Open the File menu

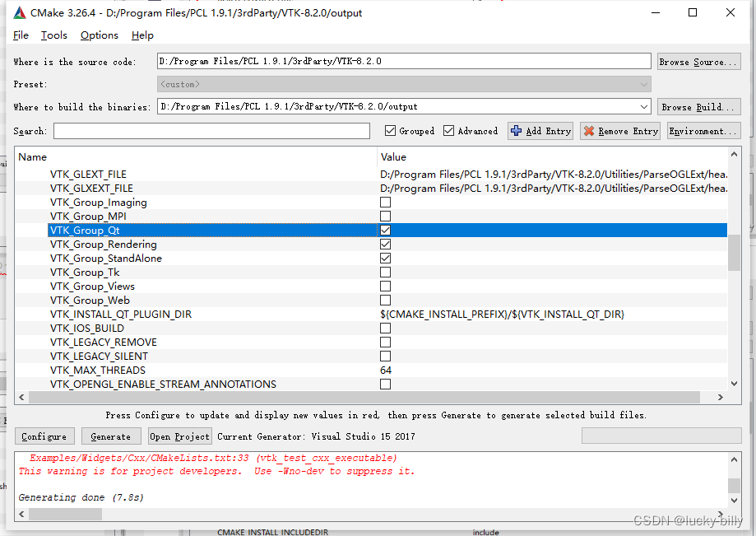click(x=21, y=35)
